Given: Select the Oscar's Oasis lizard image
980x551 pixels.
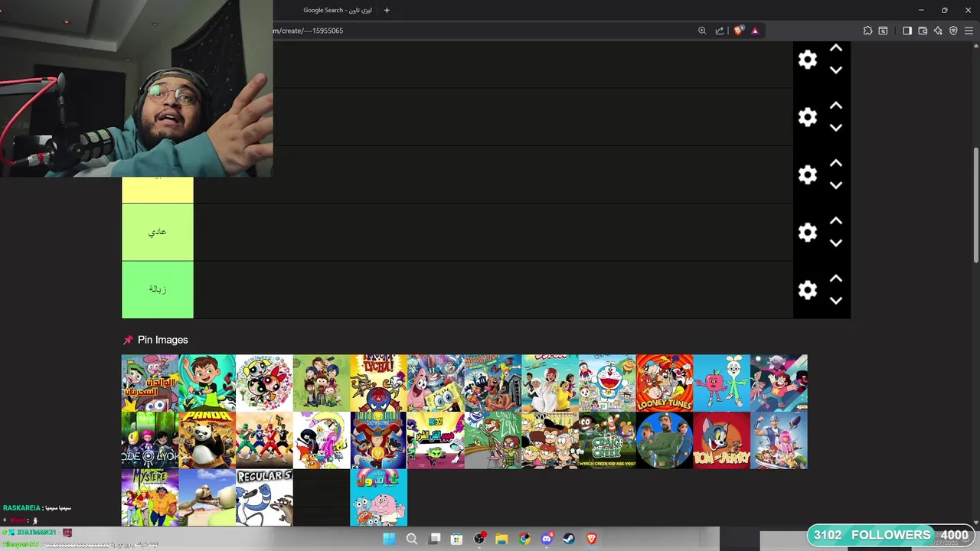Looking at the screenshot, I should pos(207,497).
